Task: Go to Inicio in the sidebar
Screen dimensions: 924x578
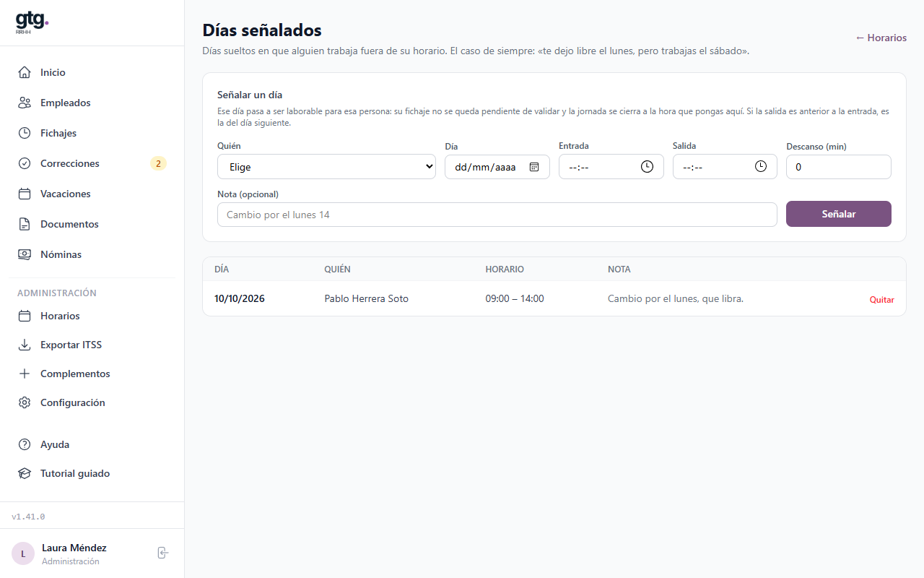Action: (92, 72)
